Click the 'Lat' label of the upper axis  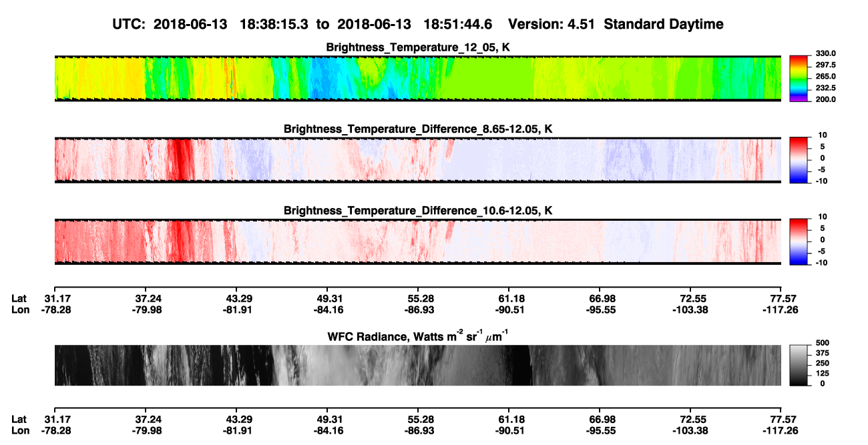(x=19, y=298)
